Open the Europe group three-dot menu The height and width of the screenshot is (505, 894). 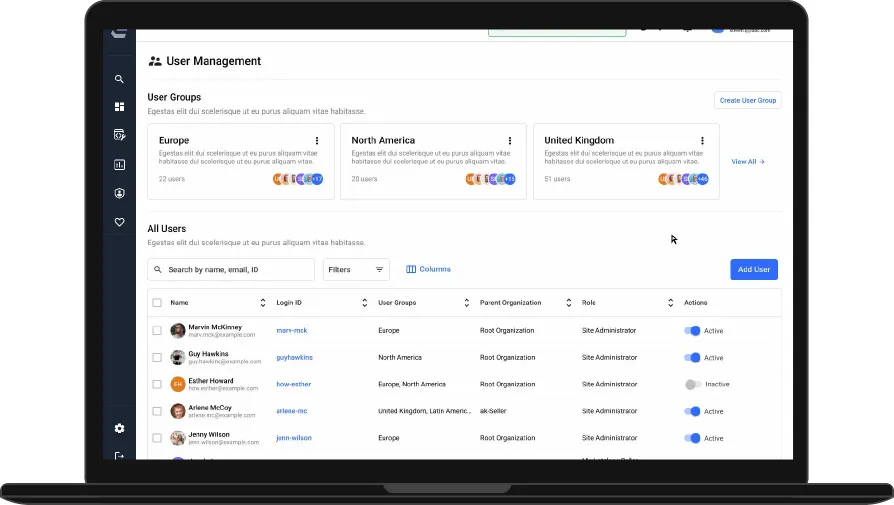317,141
